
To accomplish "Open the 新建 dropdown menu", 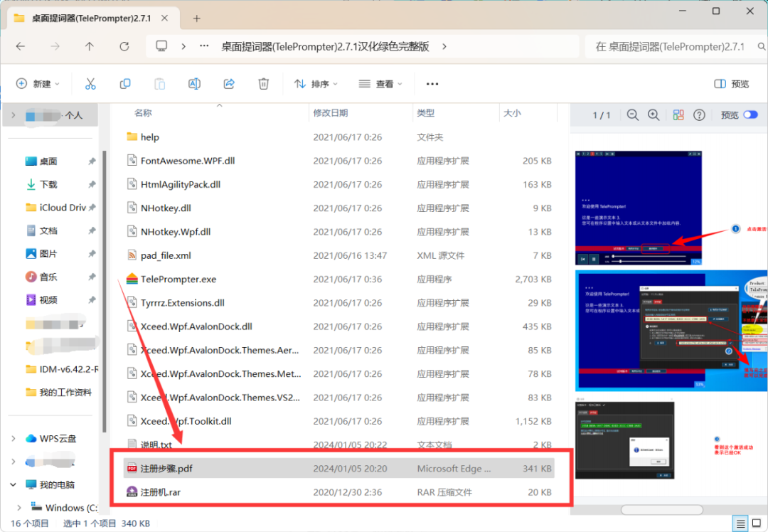I will click(x=38, y=84).
